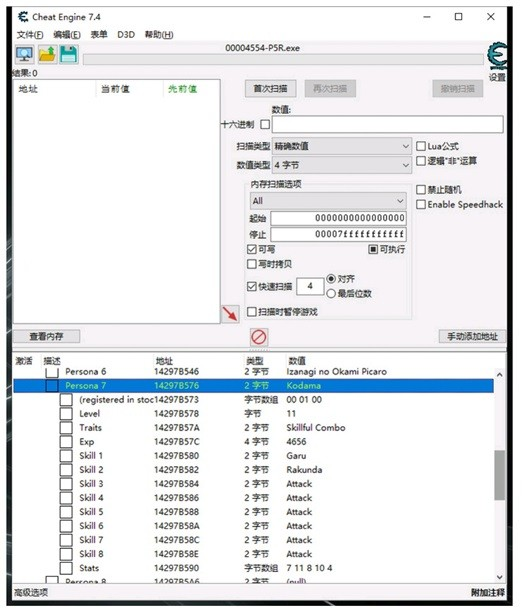Click the red arrow add-to-list icon

230,314
